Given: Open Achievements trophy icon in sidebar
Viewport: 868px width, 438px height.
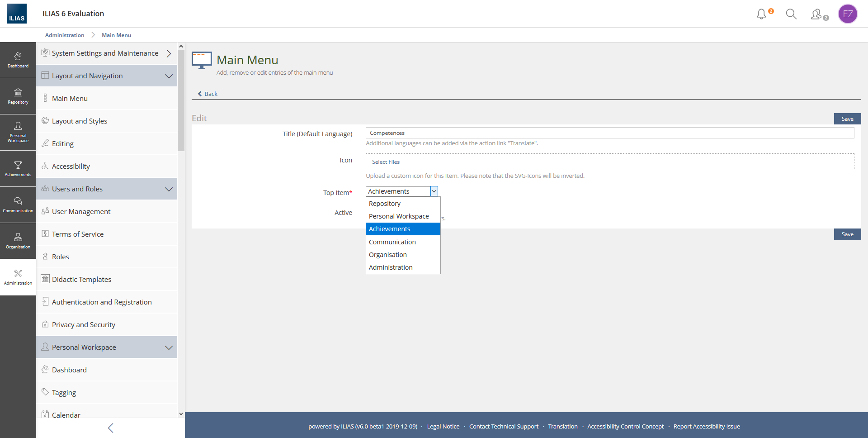Looking at the screenshot, I should (18, 168).
